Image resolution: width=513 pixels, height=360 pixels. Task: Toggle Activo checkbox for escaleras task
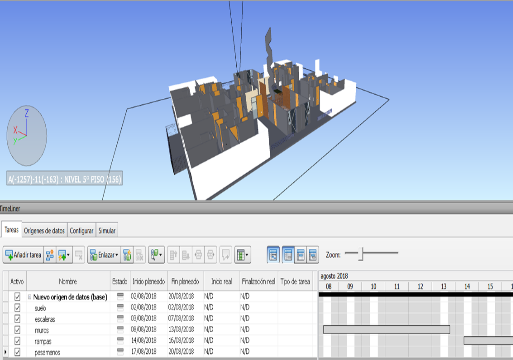click(17, 318)
